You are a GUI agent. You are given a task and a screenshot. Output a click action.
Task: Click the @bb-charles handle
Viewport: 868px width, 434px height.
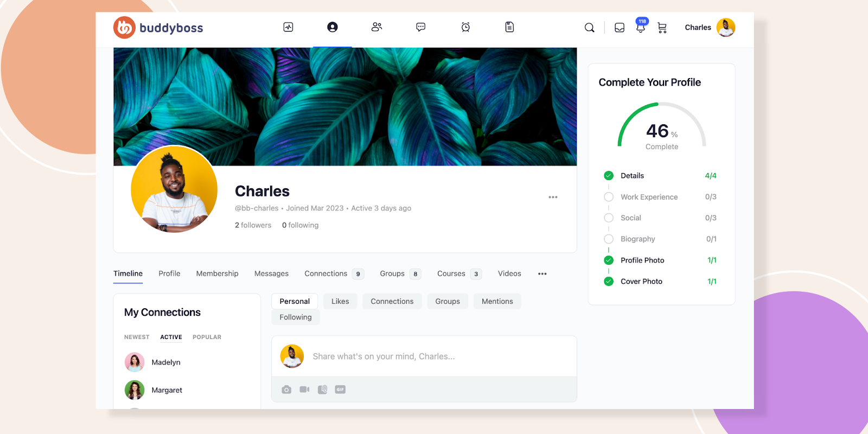(x=257, y=208)
